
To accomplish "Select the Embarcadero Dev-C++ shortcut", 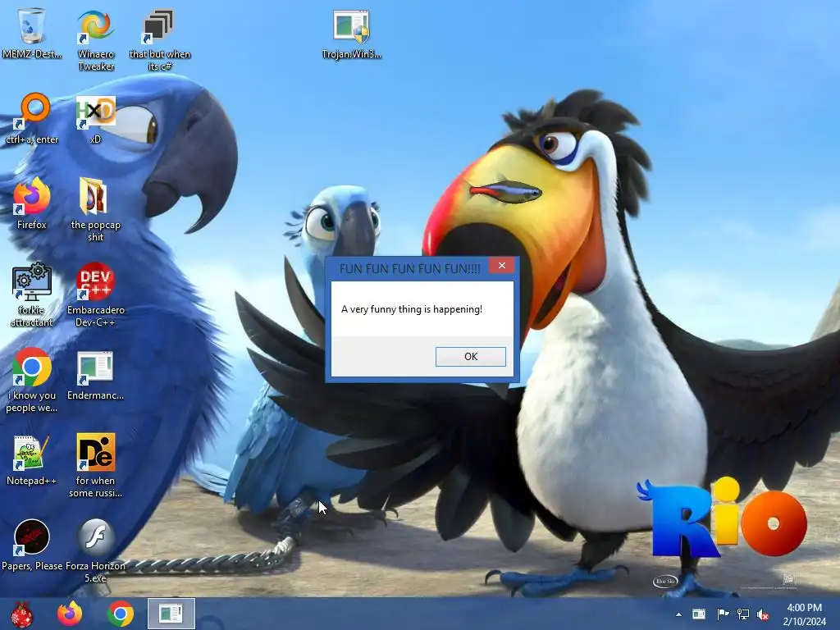I will (x=95, y=294).
